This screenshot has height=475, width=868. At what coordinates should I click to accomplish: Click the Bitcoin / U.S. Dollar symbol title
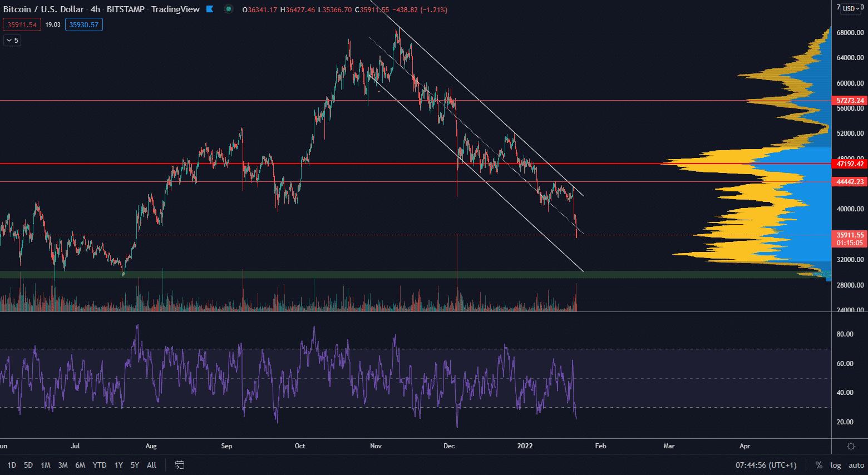(x=43, y=9)
